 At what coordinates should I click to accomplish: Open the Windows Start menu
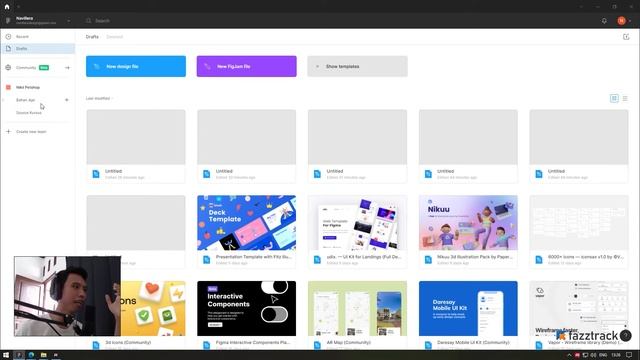click(6, 355)
